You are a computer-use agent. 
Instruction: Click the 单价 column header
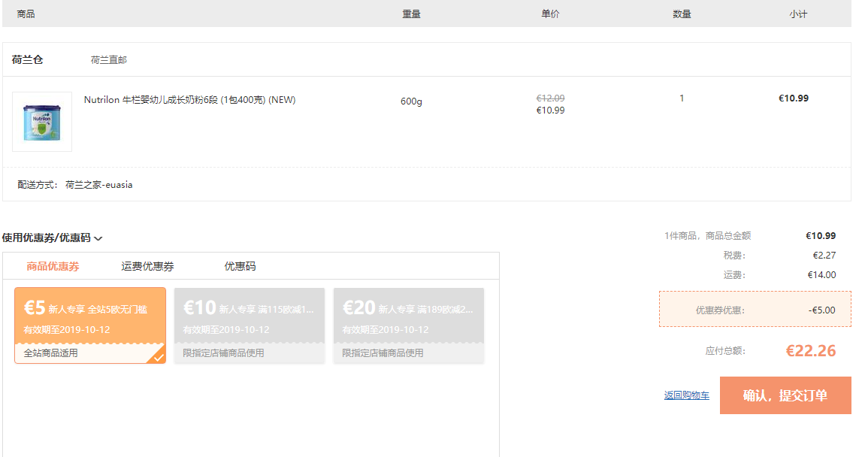coord(550,14)
